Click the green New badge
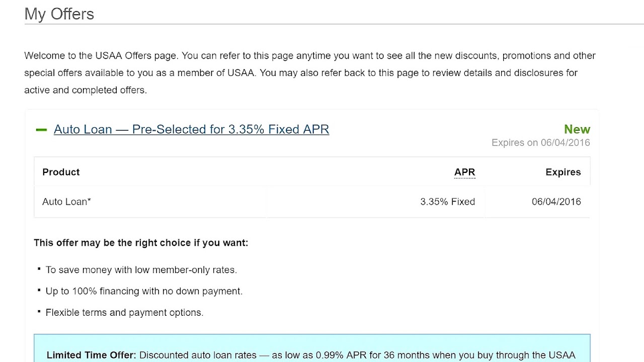The height and width of the screenshot is (362, 644). (577, 129)
